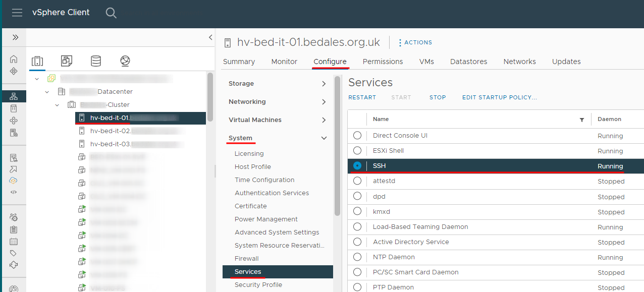This screenshot has height=292, width=644.
Task: Select the Direct Console UI radio button
Action: pos(357,136)
